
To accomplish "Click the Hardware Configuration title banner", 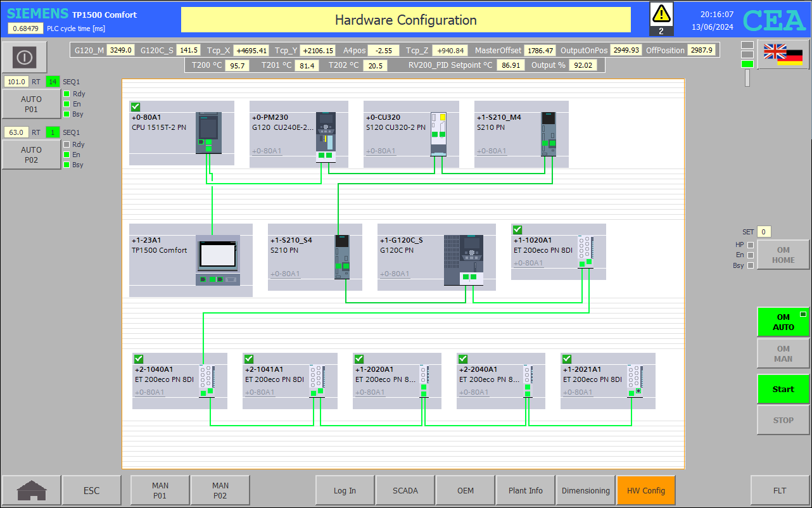I will pyautogui.click(x=406, y=20).
